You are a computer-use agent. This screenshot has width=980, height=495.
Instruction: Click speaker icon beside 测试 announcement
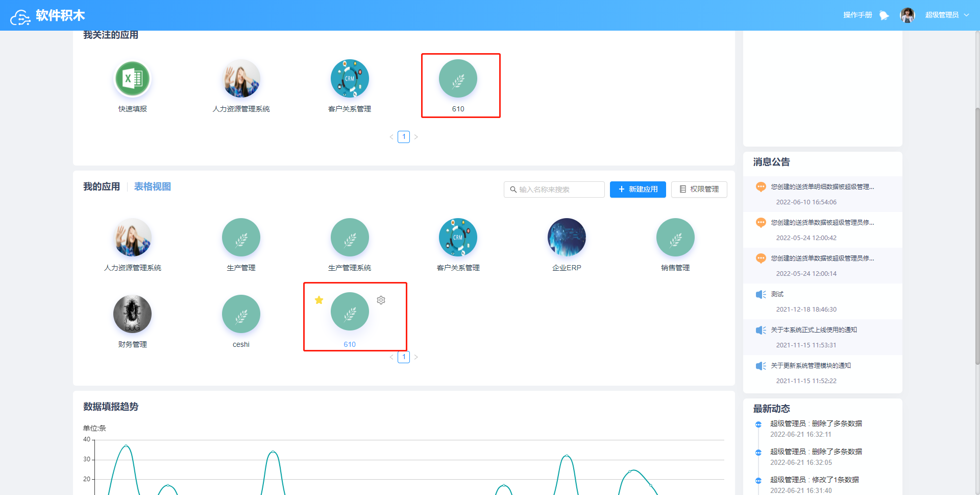point(761,294)
